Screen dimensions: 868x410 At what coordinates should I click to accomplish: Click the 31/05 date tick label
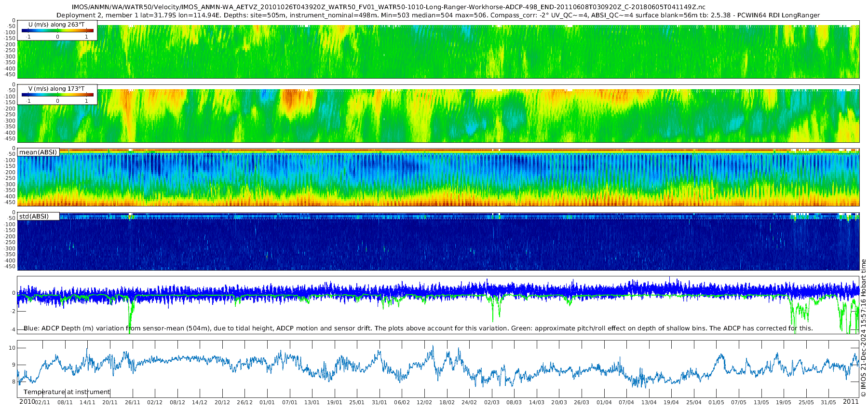pyautogui.click(x=828, y=403)
